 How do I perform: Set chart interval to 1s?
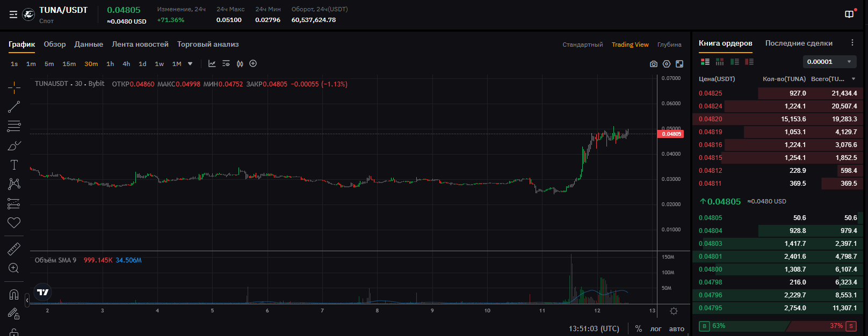point(15,64)
